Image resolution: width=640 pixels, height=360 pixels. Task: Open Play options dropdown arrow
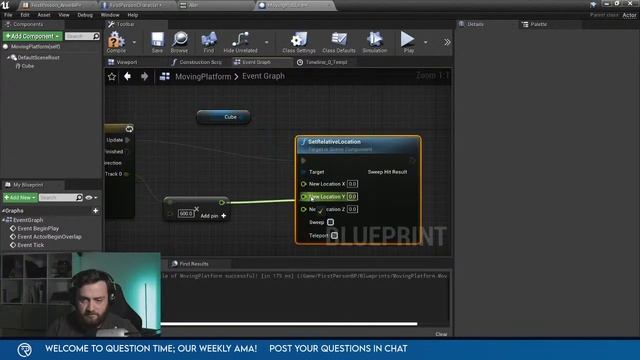426,42
